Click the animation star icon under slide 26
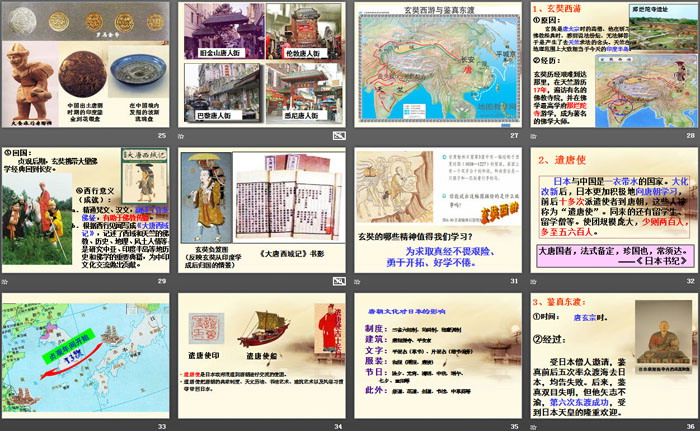The height and width of the screenshot is (431, 700). tap(181, 135)
